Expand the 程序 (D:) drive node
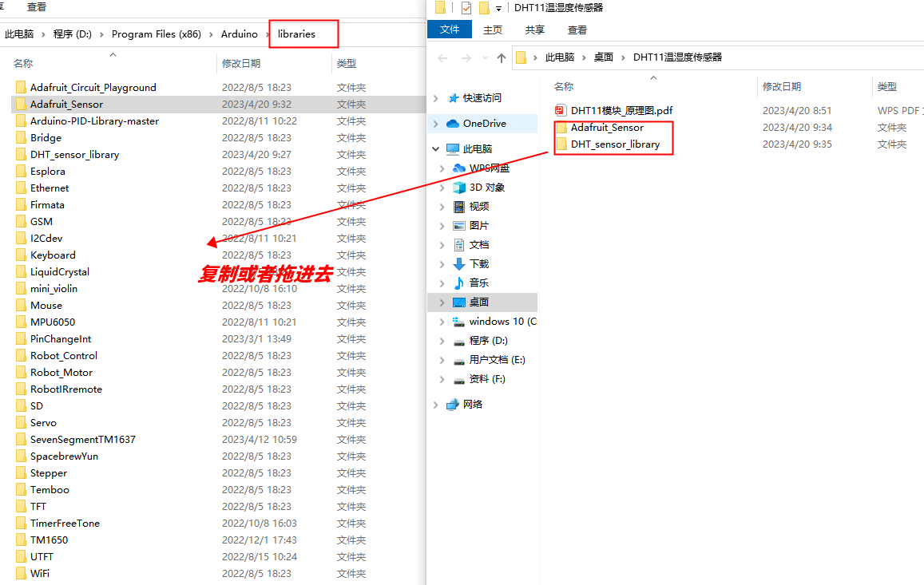This screenshot has height=585, width=924. (x=442, y=341)
